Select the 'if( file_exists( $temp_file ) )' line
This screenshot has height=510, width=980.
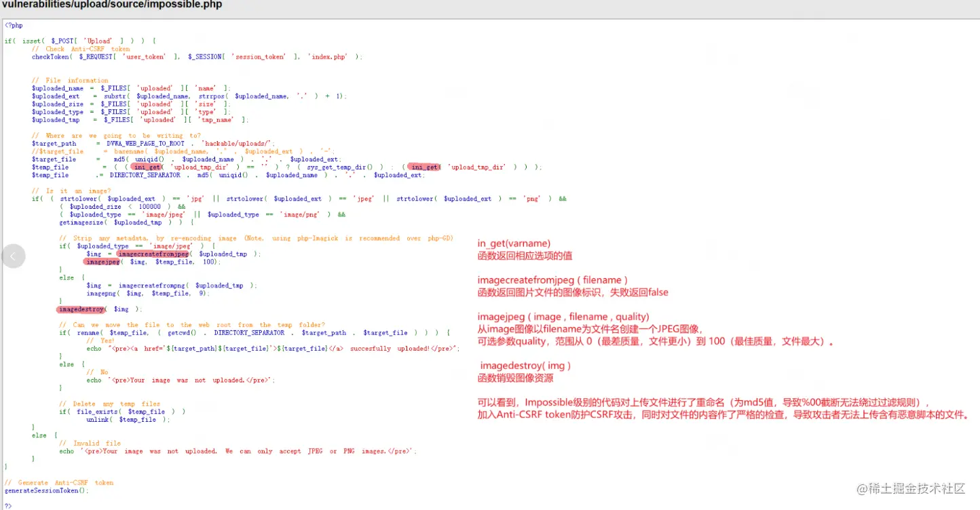pyautogui.click(x=122, y=412)
